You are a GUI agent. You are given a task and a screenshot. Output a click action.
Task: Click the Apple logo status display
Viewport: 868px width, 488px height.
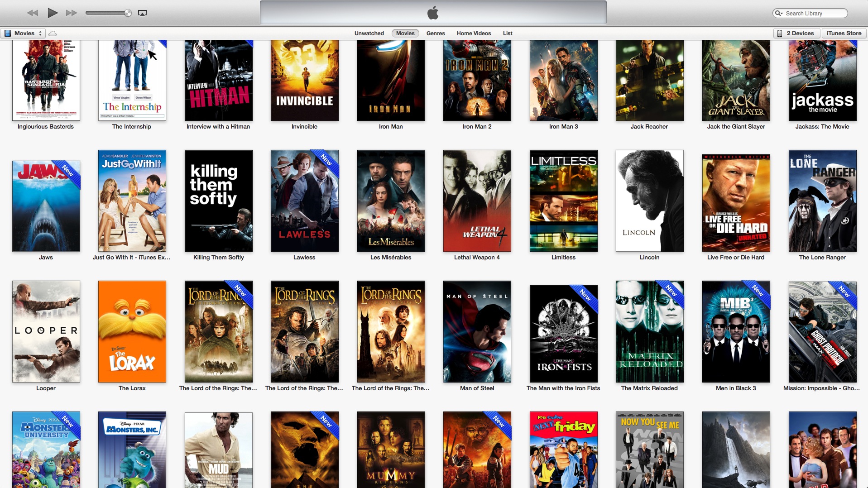(433, 13)
